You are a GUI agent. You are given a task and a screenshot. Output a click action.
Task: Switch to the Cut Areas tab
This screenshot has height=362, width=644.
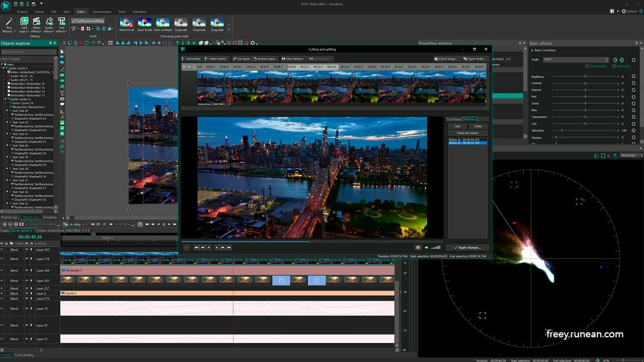coord(454,119)
